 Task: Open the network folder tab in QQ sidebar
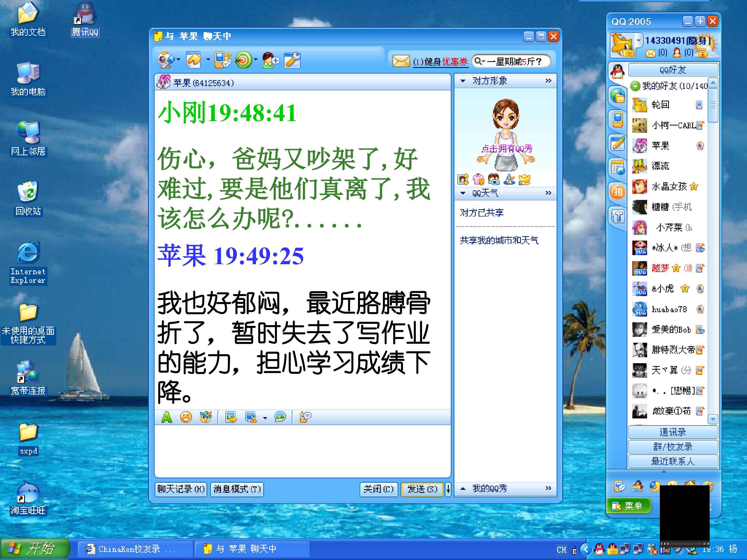pos(618,95)
